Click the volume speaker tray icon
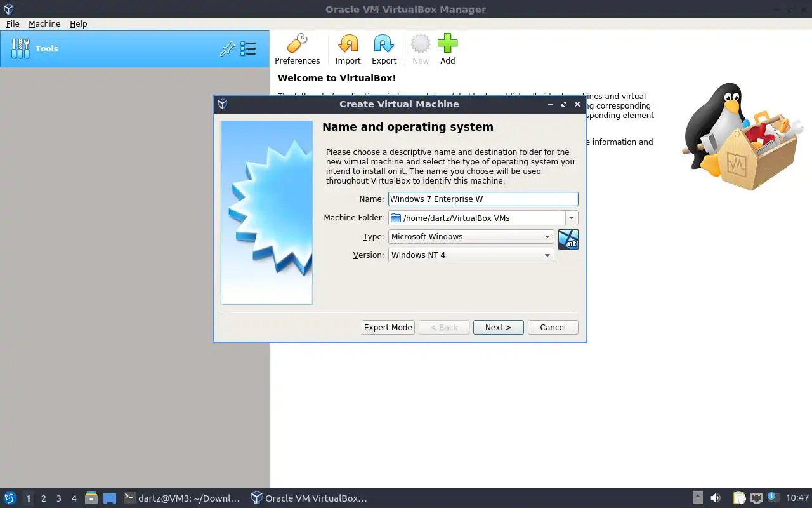Image resolution: width=812 pixels, height=508 pixels. coord(716,498)
